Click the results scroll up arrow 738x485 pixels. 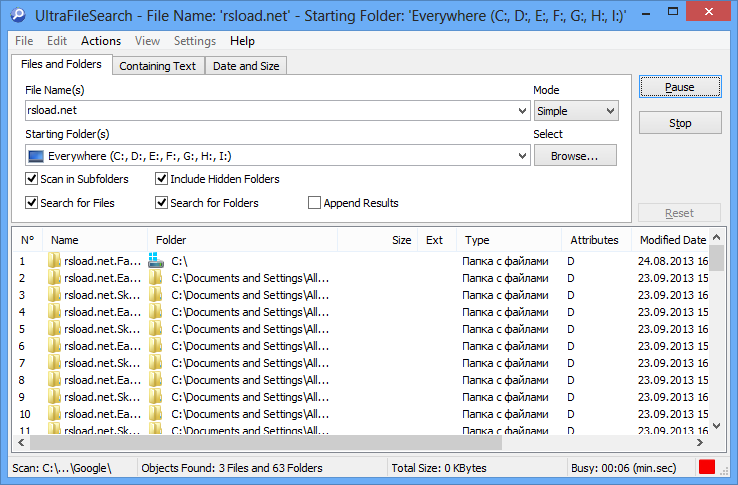click(x=716, y=237)
